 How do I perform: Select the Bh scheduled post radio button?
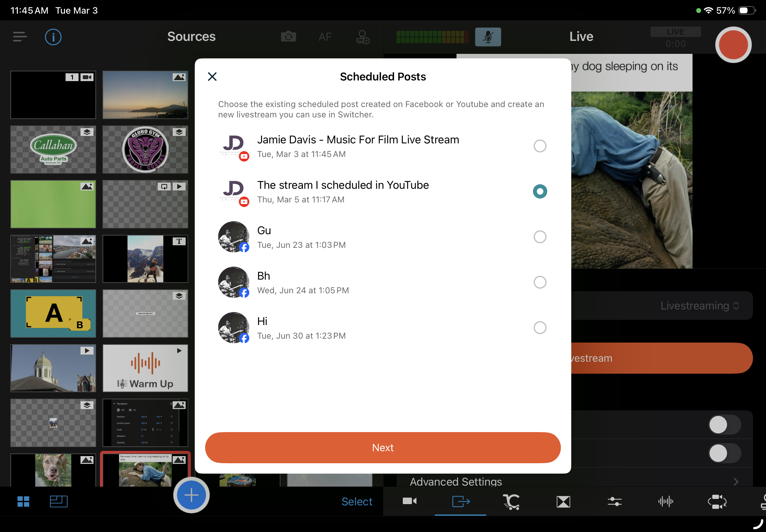[x=539, y=282]
